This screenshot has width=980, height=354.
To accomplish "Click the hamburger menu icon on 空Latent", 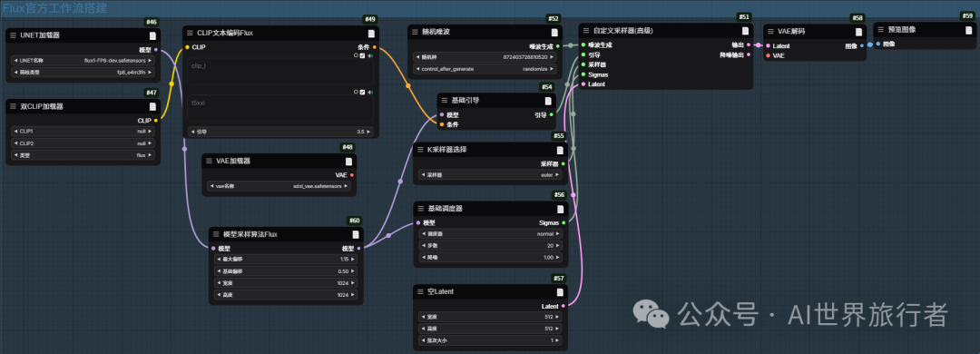I will [420, 291].
